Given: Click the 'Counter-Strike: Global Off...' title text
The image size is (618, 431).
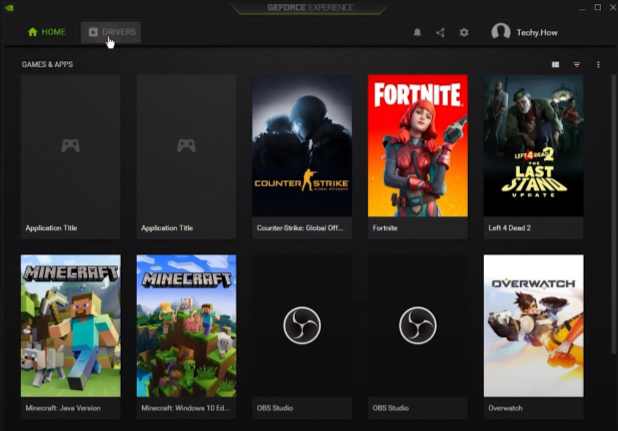Looking at the screenshot, I should coord(300,228).
